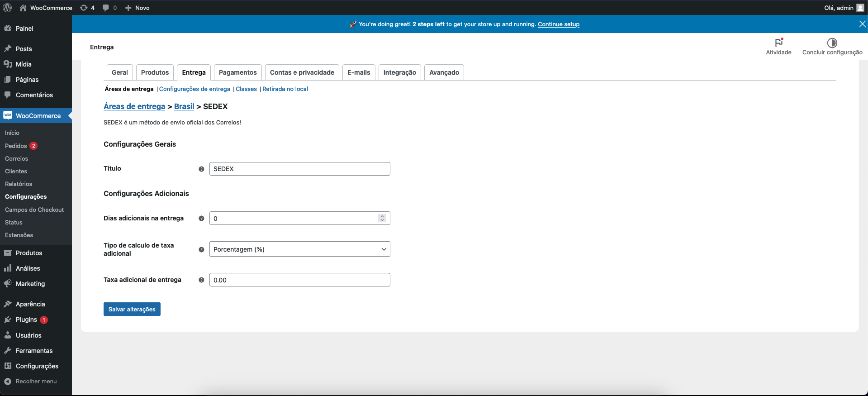Open Análises in sidebar
This screenshot has height=396, width=868.
click(36, 268)
